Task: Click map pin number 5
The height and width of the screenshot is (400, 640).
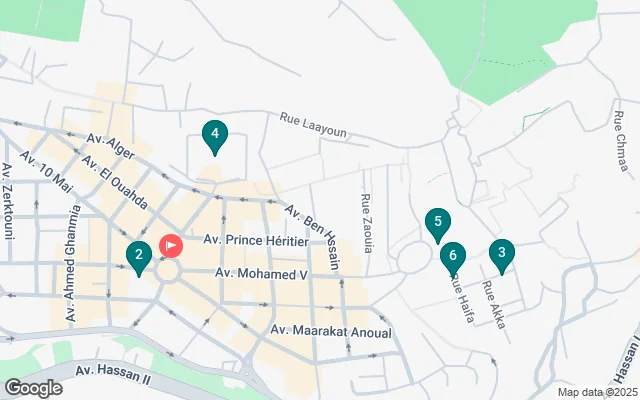Action: pyautogui.click(x=438, y=225)
